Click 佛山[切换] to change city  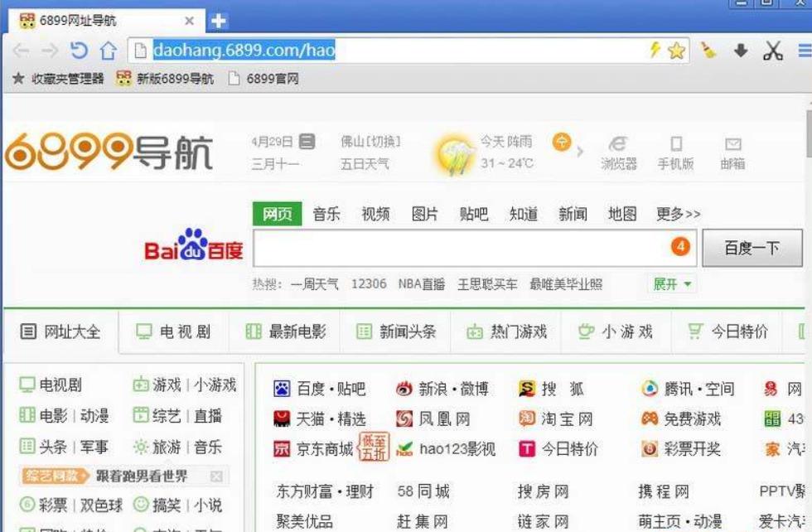pyautogui.click(x=370, y=142)
